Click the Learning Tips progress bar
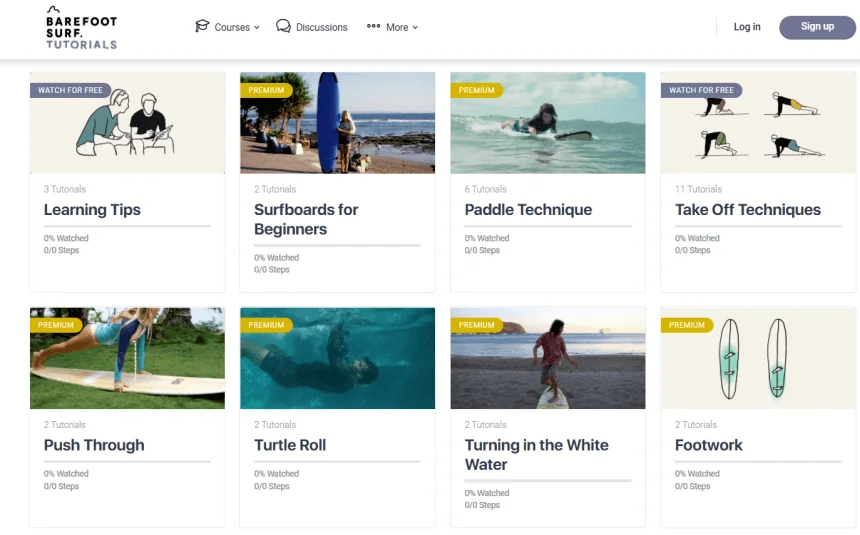The width and height of the screenshot is (860, 535). (127, 226)
